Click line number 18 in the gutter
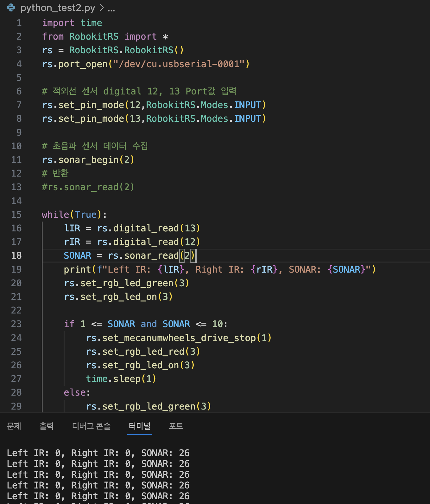 16,255
